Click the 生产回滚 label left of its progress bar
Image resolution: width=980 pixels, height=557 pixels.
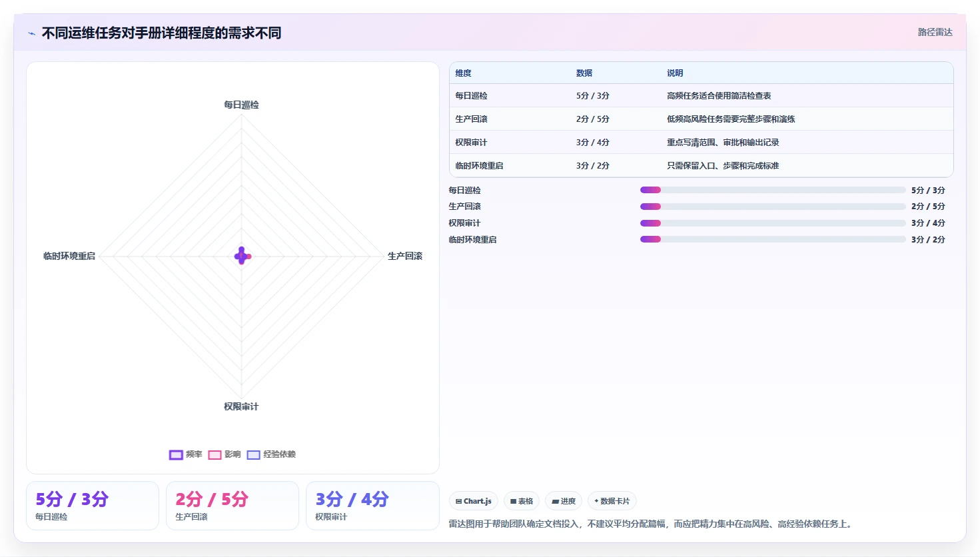(464, 207)
